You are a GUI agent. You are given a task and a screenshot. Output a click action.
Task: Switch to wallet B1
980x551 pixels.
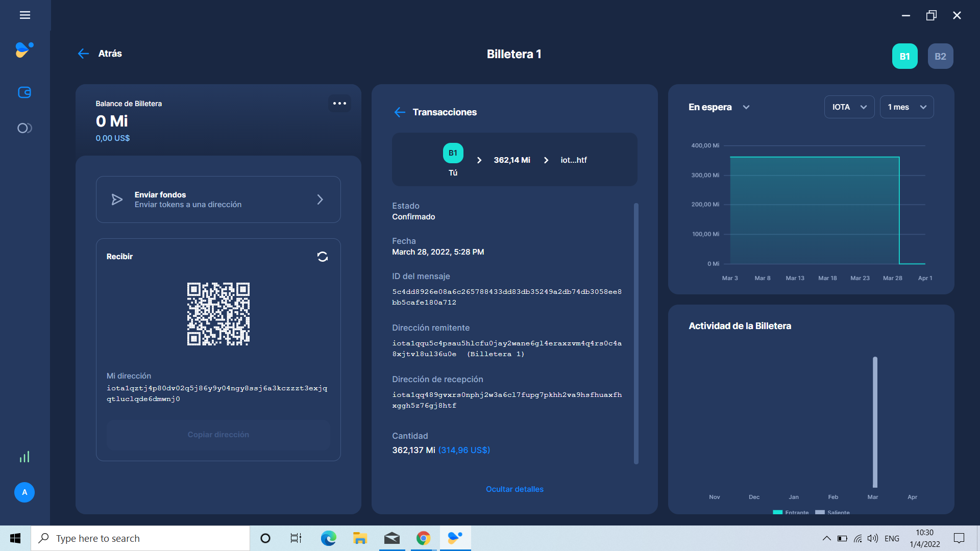(904, 56)
